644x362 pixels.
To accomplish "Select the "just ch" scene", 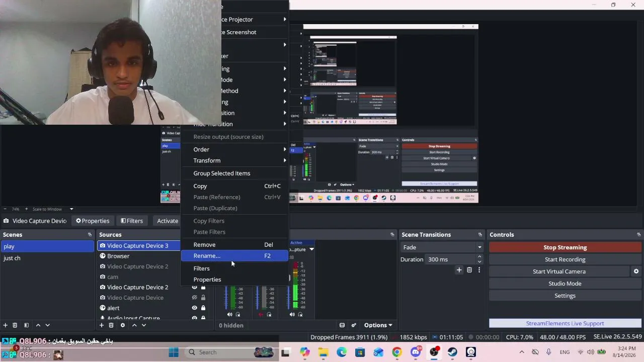I will (x=47, y=258).
